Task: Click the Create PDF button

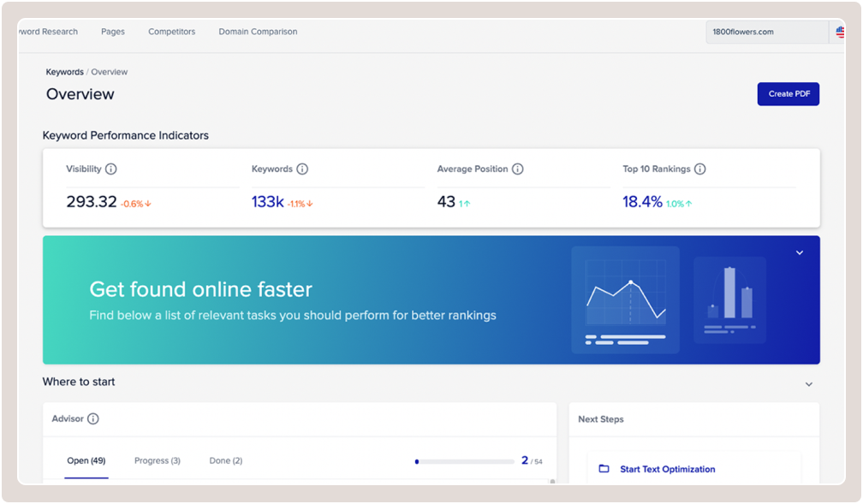Action: [788, 94]
